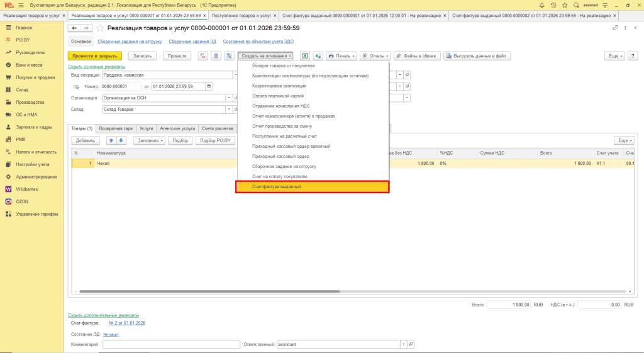This screenshot has width=644, height=353.
Task: Open the Агентские услуги tab
Action: click(x=177, y=128)
